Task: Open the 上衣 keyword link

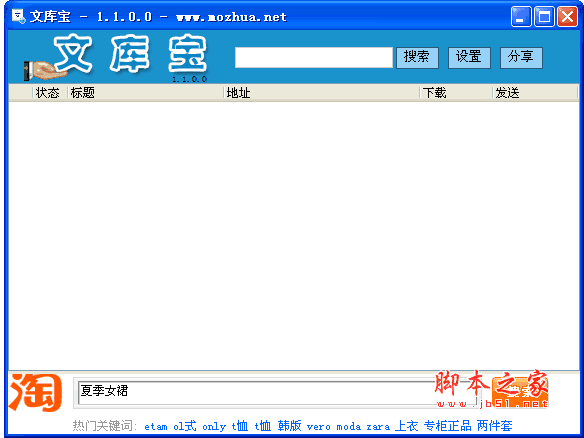Action: point(406,426)
